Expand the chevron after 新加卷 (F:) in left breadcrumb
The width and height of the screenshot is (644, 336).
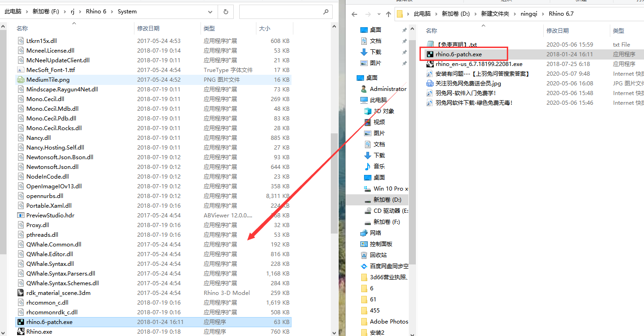(65, 12)
